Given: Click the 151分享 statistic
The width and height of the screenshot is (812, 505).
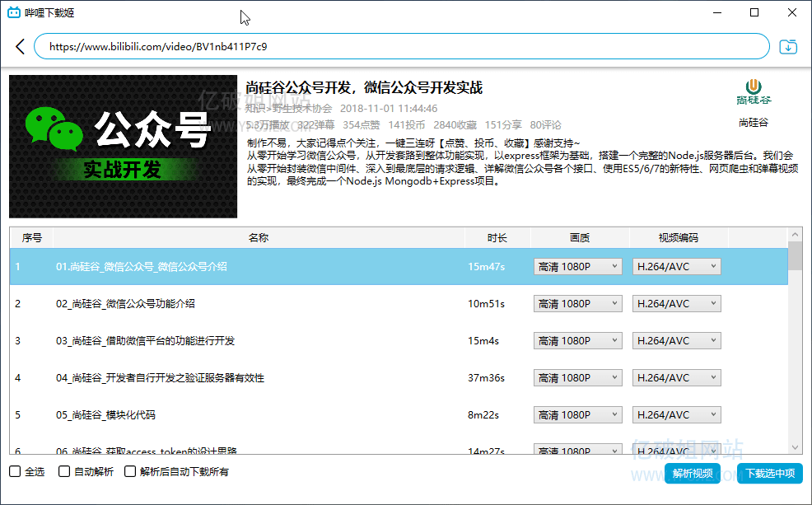Looking at the screenshot, I should tap(503, 125).
